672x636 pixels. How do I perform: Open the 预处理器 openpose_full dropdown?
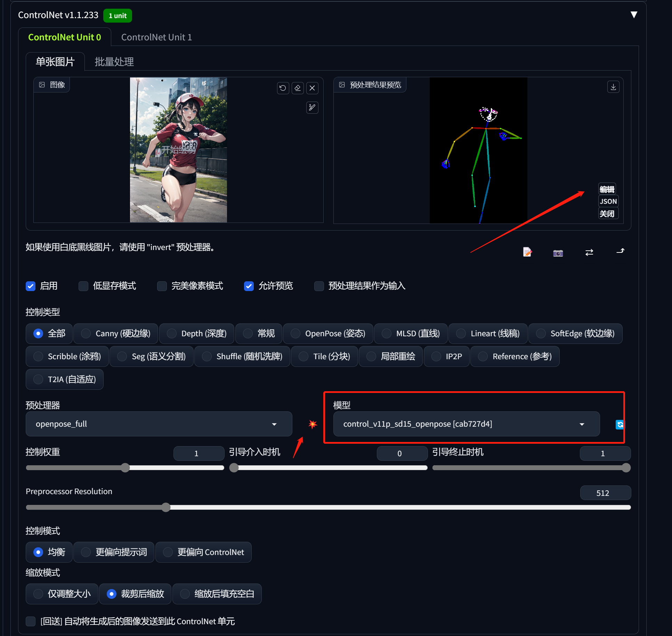[159, 424]
